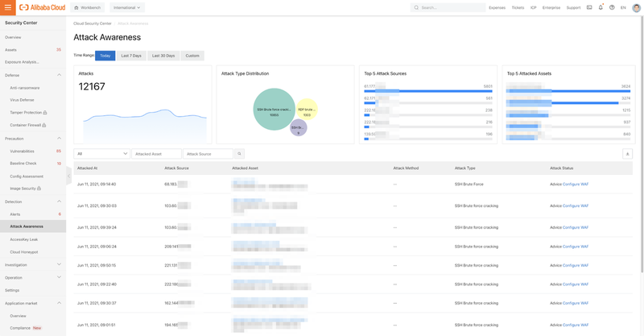The image size is (644, 336).
Task: Click the notification bell icon
Action: coord(601,7)
